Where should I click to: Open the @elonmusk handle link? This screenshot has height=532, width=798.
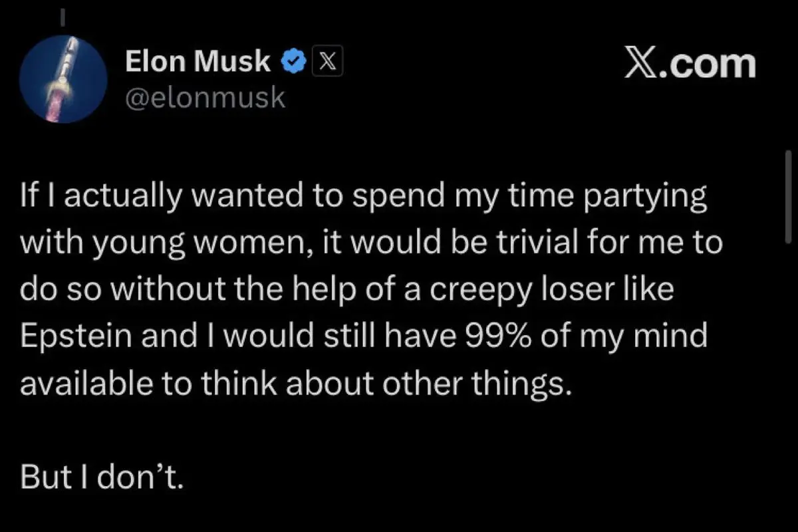tap(205, 98)
